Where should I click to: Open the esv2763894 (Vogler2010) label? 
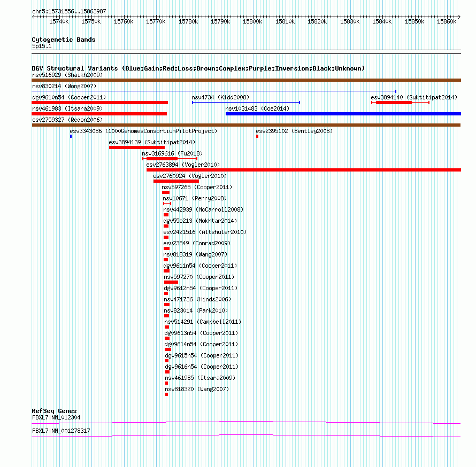point(183,165)
